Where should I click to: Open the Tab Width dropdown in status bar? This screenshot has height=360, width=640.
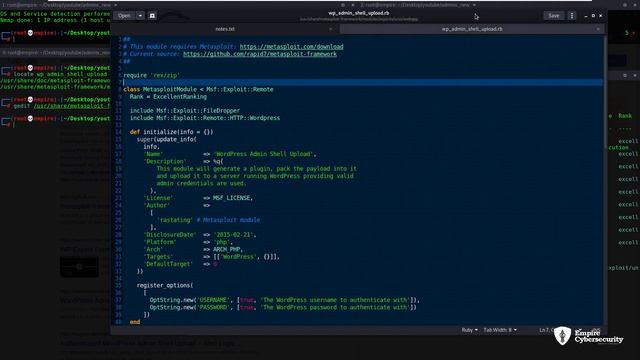500,330
